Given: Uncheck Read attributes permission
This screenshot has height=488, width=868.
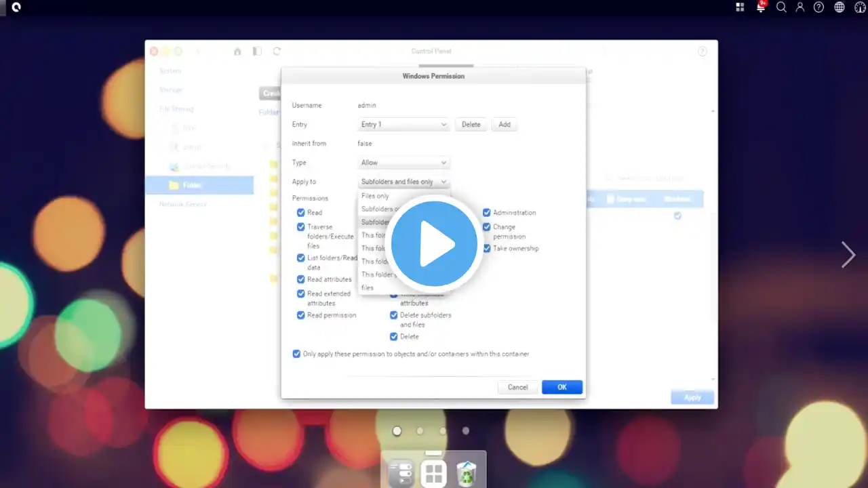Looking at the screenshot, I should pos(301,279).
